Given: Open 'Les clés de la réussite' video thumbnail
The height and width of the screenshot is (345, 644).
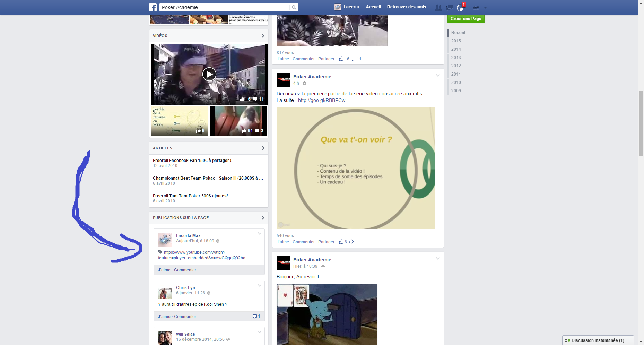Looking at the screenshot, I should [x=180, y=121].
